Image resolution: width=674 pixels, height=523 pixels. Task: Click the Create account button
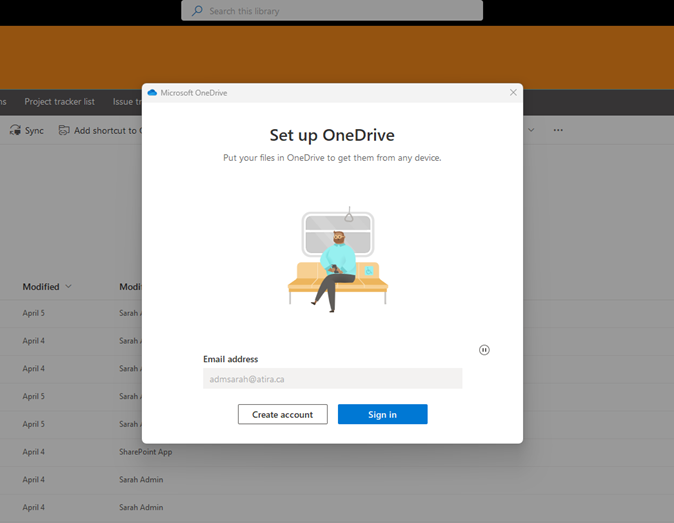click(x=283, y=414)
